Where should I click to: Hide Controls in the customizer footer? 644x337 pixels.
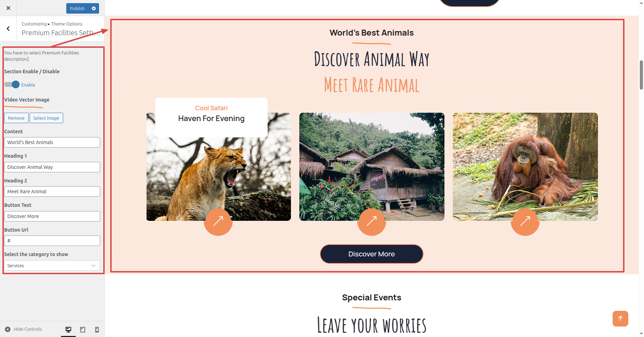coord(23,329)
